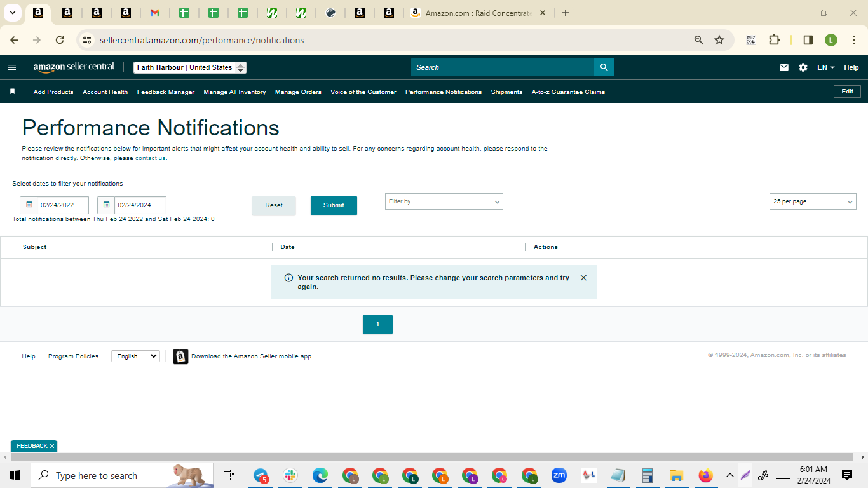
Task: Expand the EN language dropdown
Action: pyautogui.click(x=825, y=67)
